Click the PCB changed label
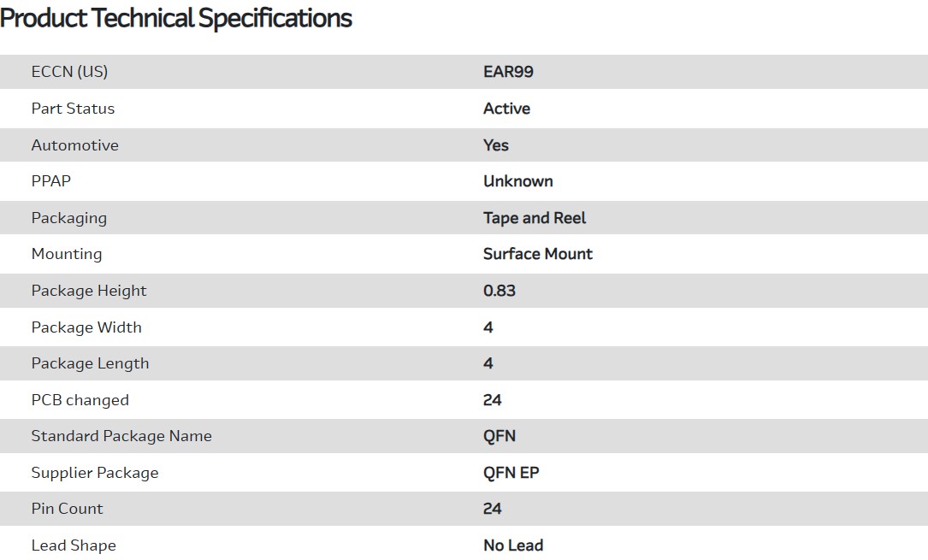Screen dimensions: 928x560 (x=80, y=400)
